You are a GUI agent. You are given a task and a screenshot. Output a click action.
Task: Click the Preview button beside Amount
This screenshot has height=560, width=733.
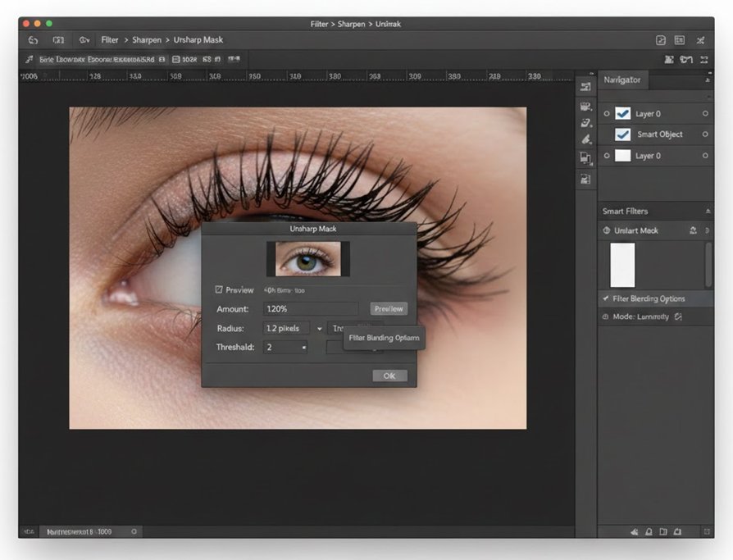389,308
